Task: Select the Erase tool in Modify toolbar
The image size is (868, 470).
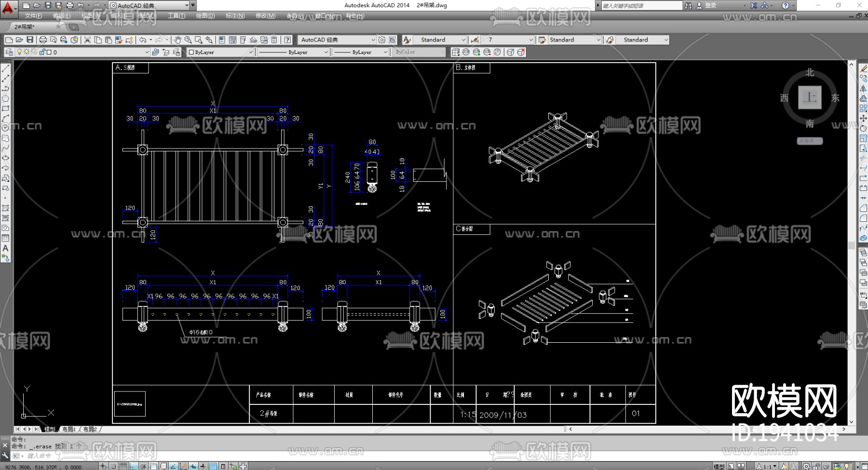Action: coord(863,68)
